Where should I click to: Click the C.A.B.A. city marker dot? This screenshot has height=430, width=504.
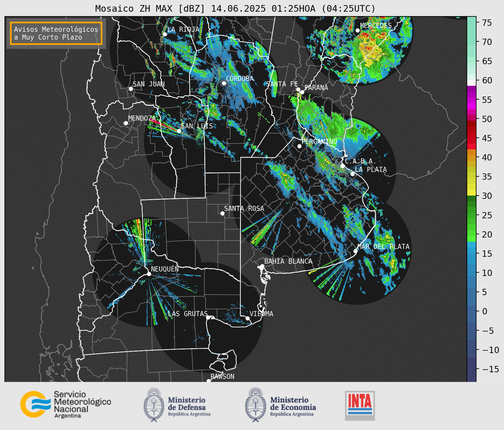[343, 166]
